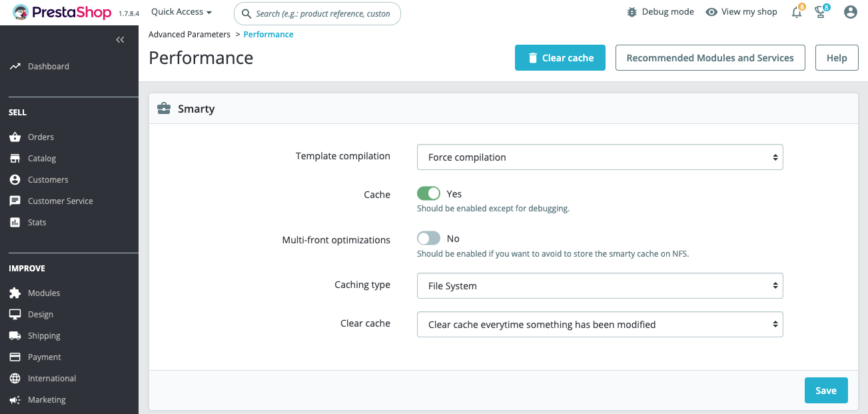Click the Orders basket icon
The height and width of the screenshot is (414, 868).
coord(15,137)
